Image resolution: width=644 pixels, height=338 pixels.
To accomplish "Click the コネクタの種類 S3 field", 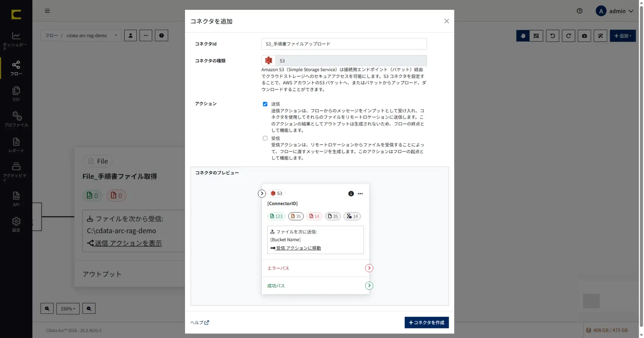I will [x=344, y=61].
